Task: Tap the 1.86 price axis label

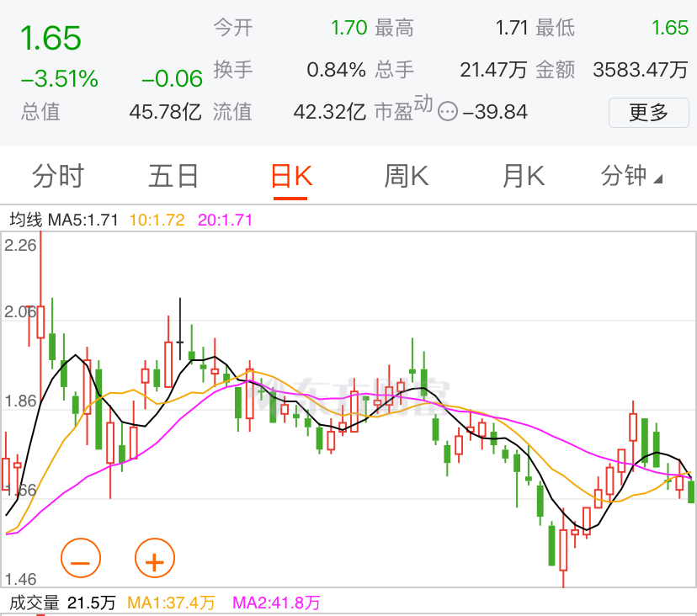Action: 20,401
